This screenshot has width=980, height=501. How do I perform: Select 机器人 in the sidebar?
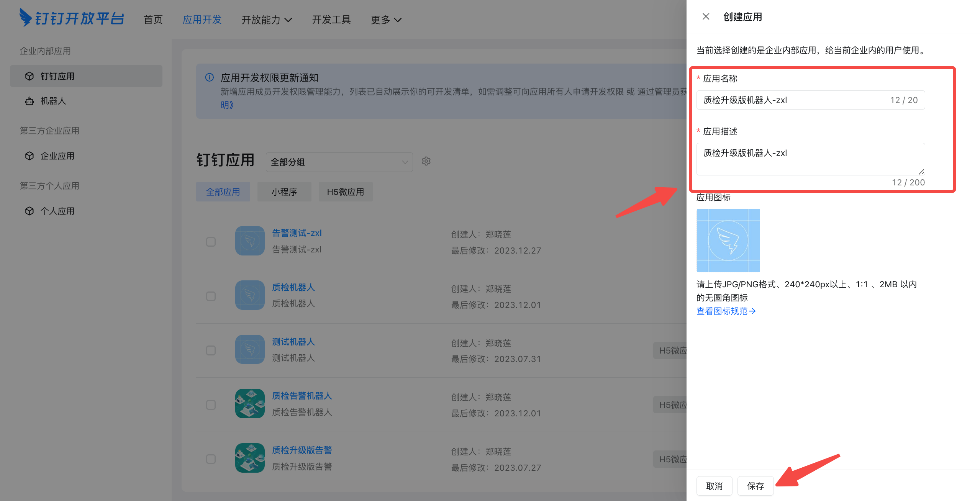click(x=86, y=101)
